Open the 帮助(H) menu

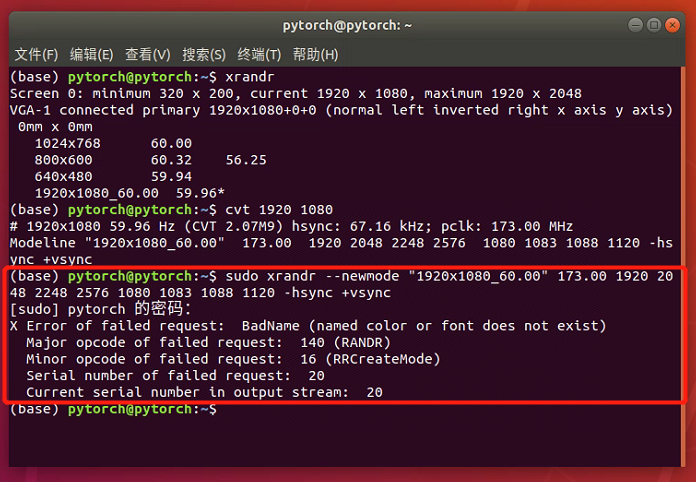(x=316, y=55)
